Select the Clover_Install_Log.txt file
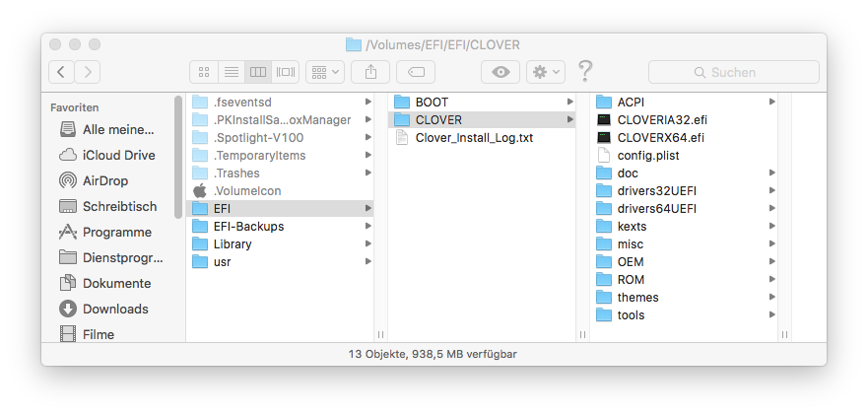 pos(482,137)
